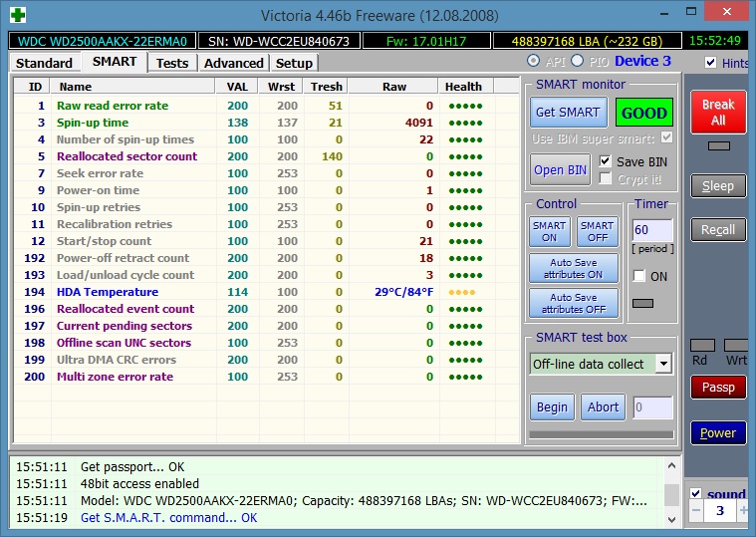The height and width of the screenshot is (537, 756).
Task: Click the red Passp button
Action: pyautogui.click(x=718, y=388)
